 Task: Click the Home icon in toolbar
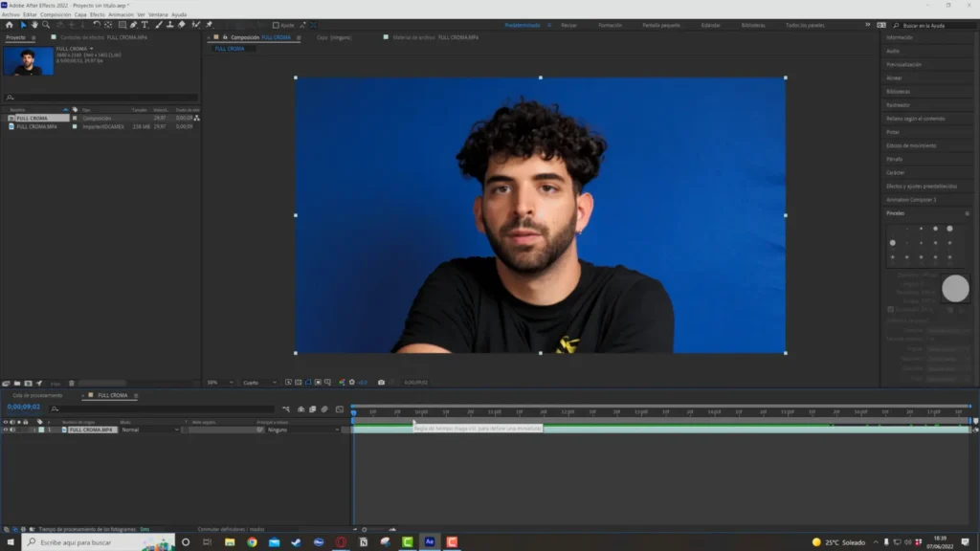(9, 25)
